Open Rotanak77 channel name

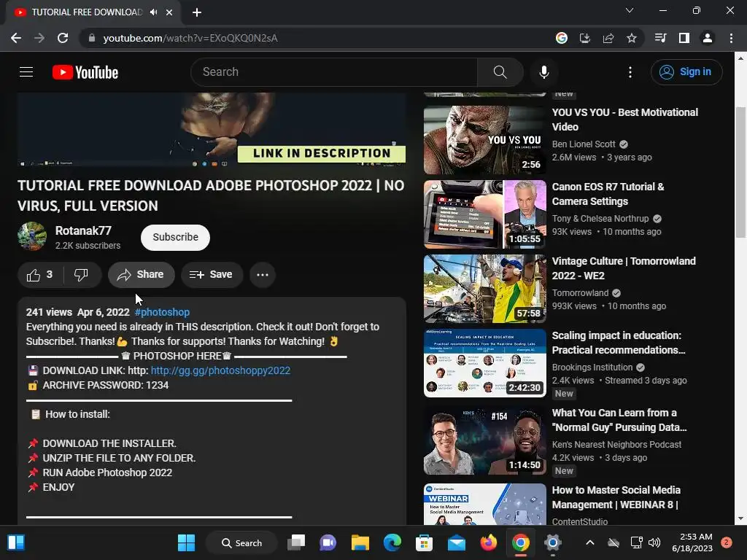tap(83, 230)
